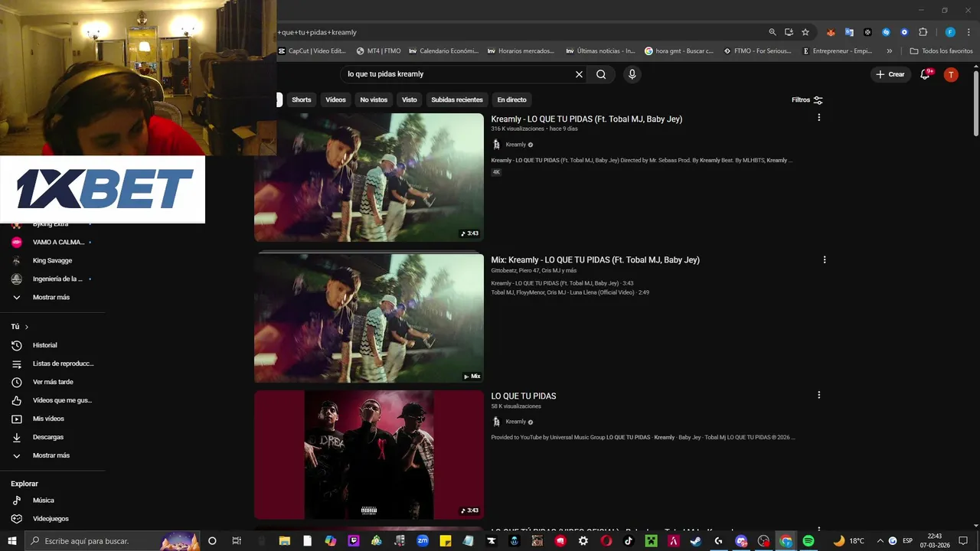Open the King Savagge subscription

(x=51, y=260)
